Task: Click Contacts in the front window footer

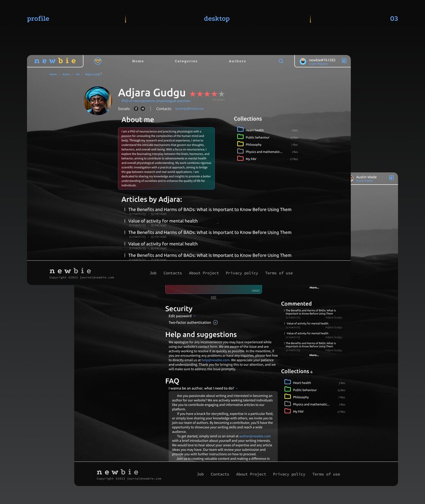Action: (x=173, y=273)
